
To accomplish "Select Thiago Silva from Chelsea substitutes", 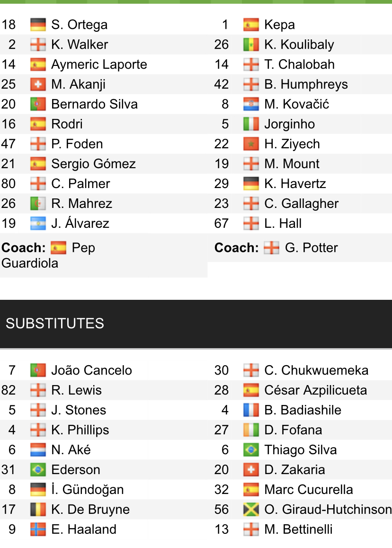I will pyautogui.click(x=301, y=450).
